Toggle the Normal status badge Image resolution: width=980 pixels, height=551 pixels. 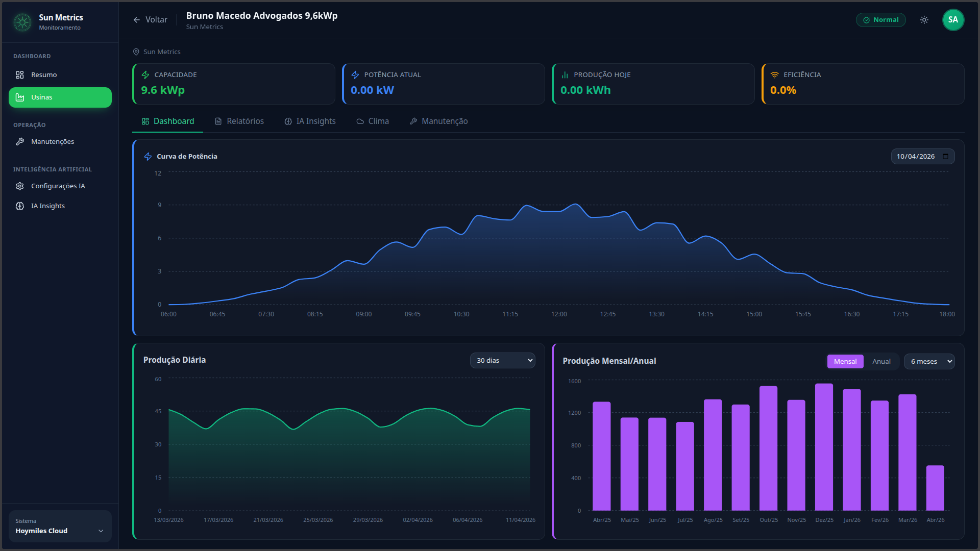coord(881,19)
